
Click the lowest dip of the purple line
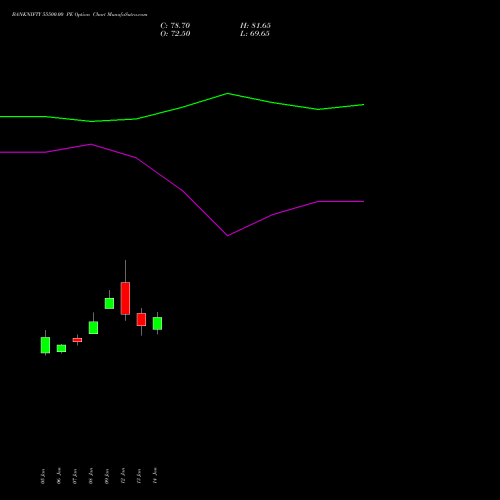tap(228, 236)
